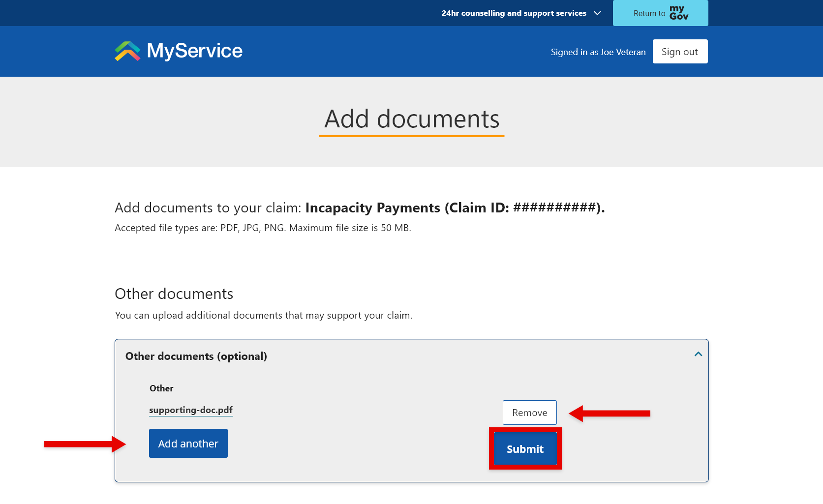
Task: Click the MyService logo
Action: pos(178,51)
